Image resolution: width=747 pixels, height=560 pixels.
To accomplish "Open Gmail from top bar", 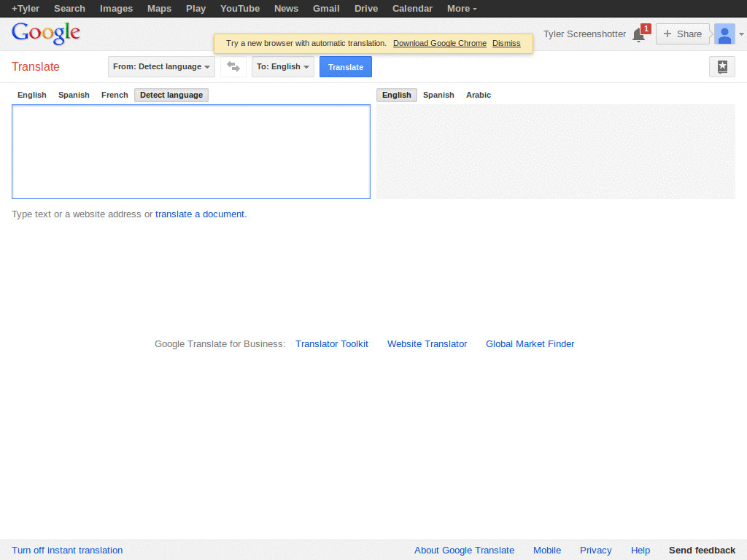I will tap(326, 9).
